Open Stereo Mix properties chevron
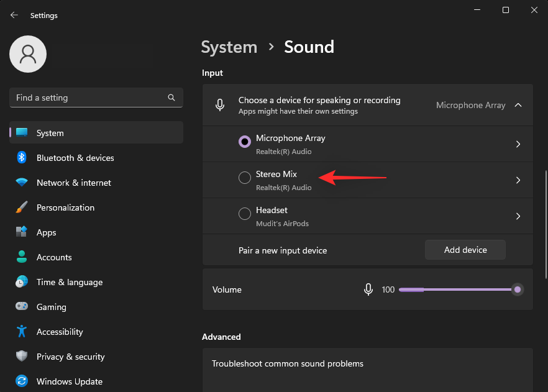548x392 pixels. [518, 180]
